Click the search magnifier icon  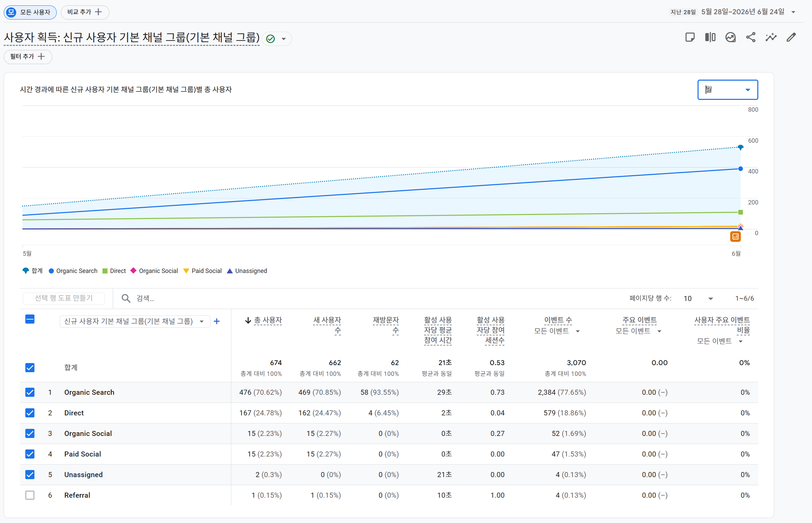click(126, 298)
